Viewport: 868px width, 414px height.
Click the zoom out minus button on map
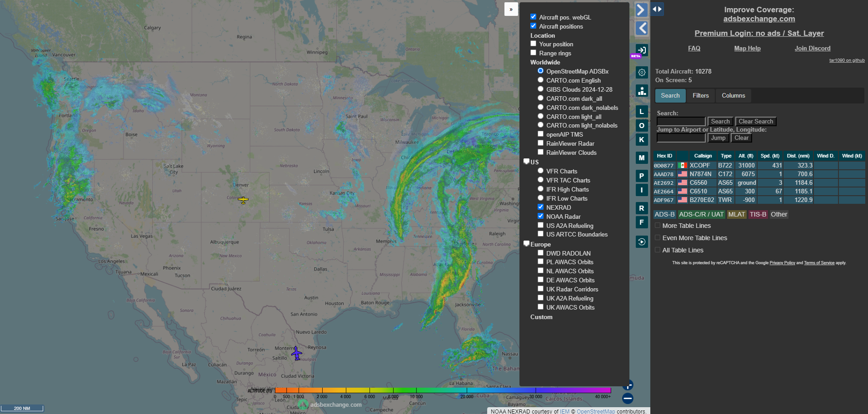[x=628, y=398]
